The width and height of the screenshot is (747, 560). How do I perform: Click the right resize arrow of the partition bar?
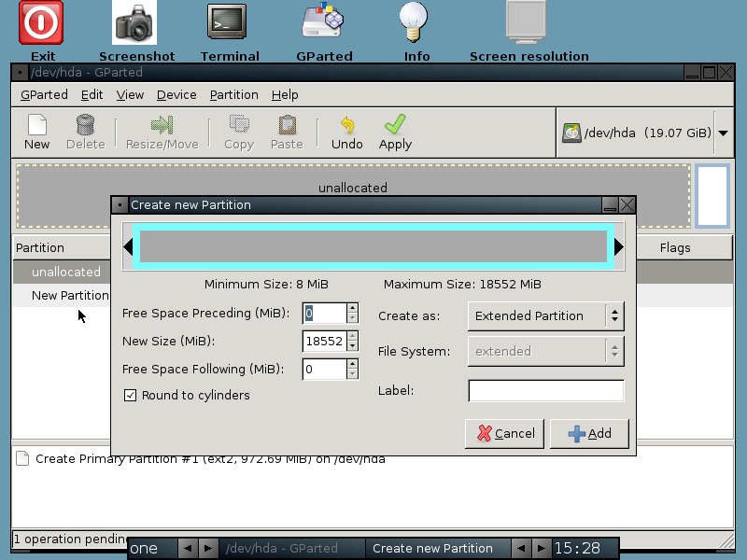pos(618,246)
